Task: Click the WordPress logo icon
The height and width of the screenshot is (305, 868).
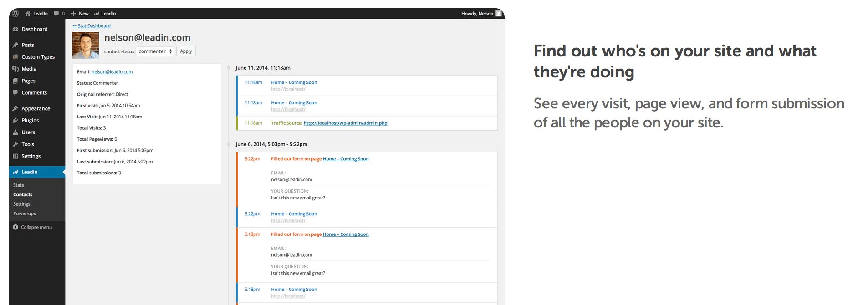Action: 15,14
